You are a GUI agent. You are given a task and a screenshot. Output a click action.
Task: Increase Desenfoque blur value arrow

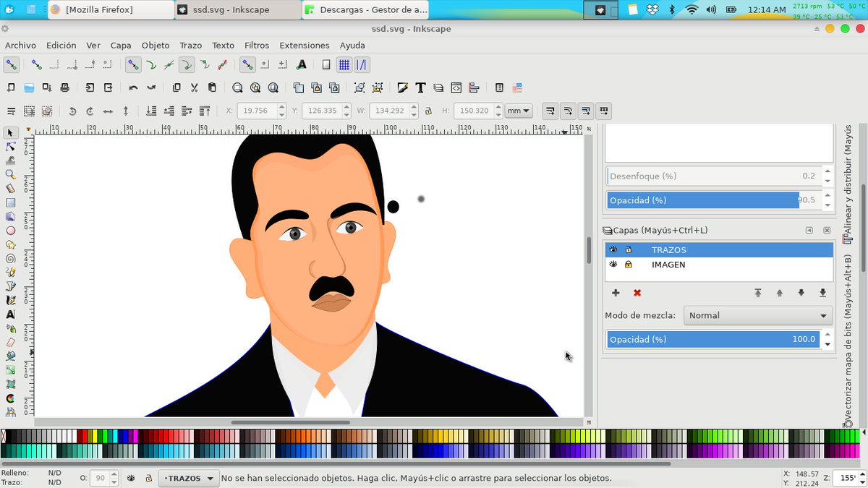tap(827, 172)
